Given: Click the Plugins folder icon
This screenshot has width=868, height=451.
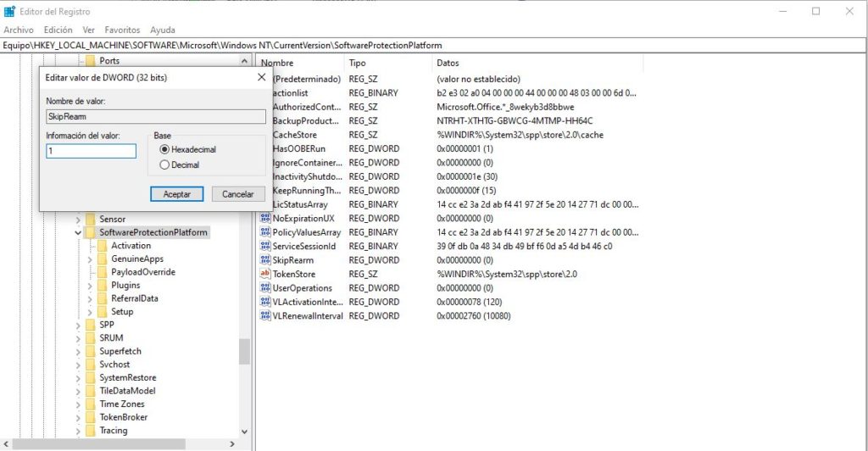Looking at the screenshot, I should point(102,286).
